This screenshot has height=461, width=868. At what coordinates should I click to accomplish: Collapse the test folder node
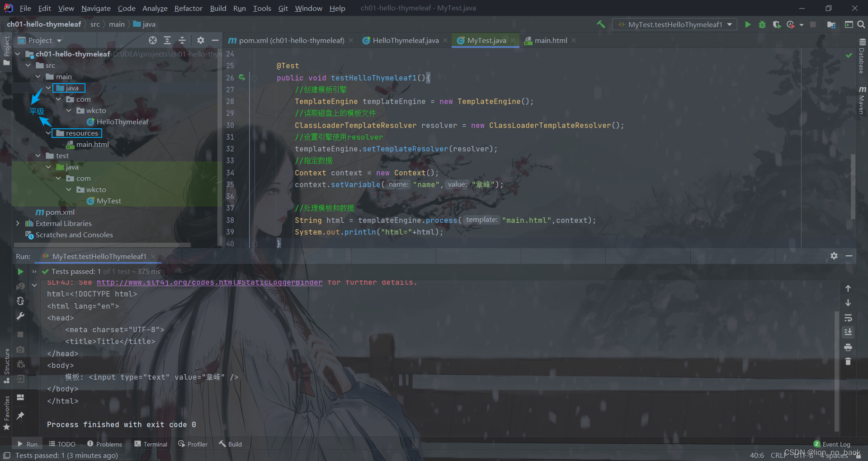pyautogui.click(x=38, y=155)
